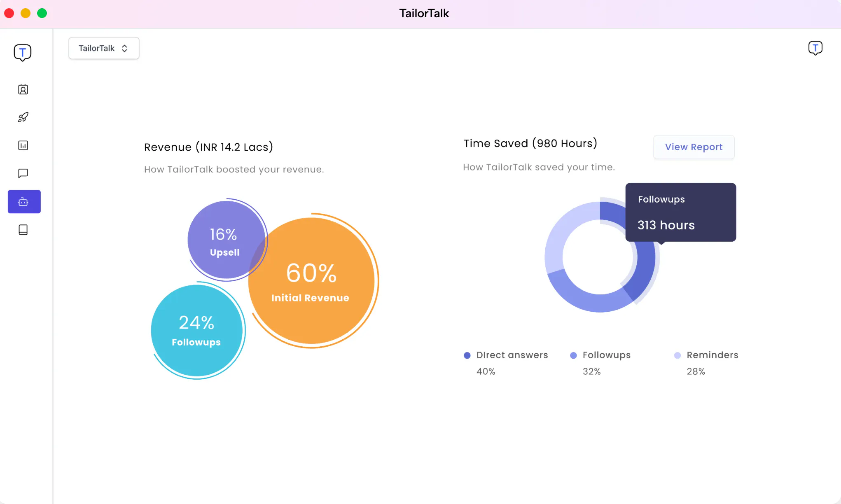Open the contacts icon in the sidebar
841x504 pixels.
coord(23,89)
